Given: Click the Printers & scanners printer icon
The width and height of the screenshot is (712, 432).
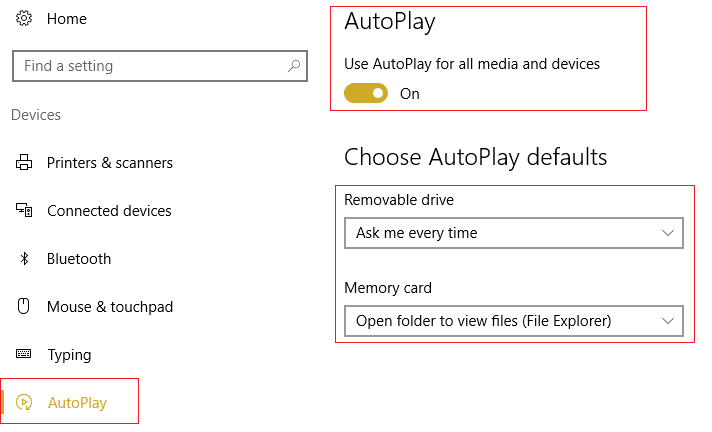Looking at the screenshot, I should click(24, 162).
